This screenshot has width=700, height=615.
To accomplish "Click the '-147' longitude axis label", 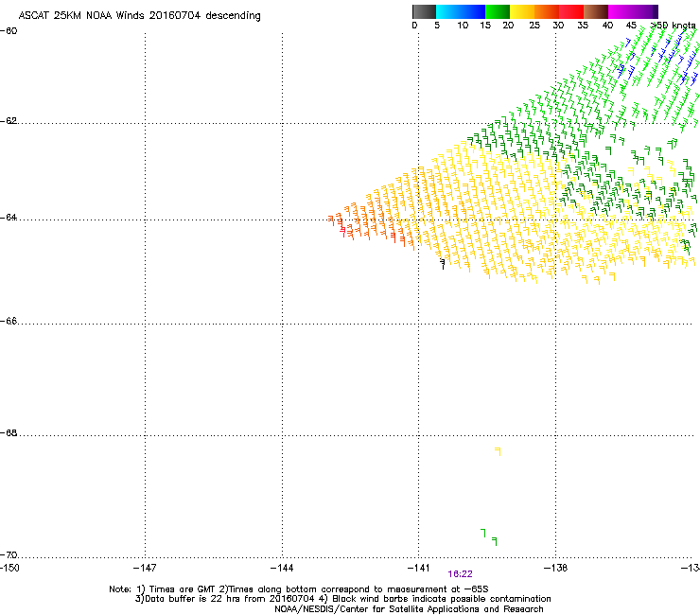I will point(145,568).
